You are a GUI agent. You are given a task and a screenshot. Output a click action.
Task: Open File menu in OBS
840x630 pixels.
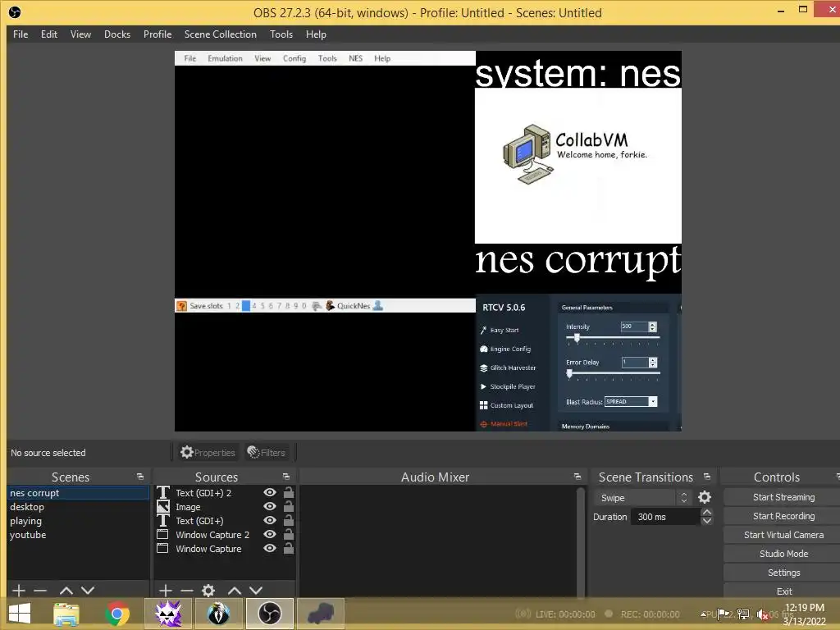click(x=21, y=34)
